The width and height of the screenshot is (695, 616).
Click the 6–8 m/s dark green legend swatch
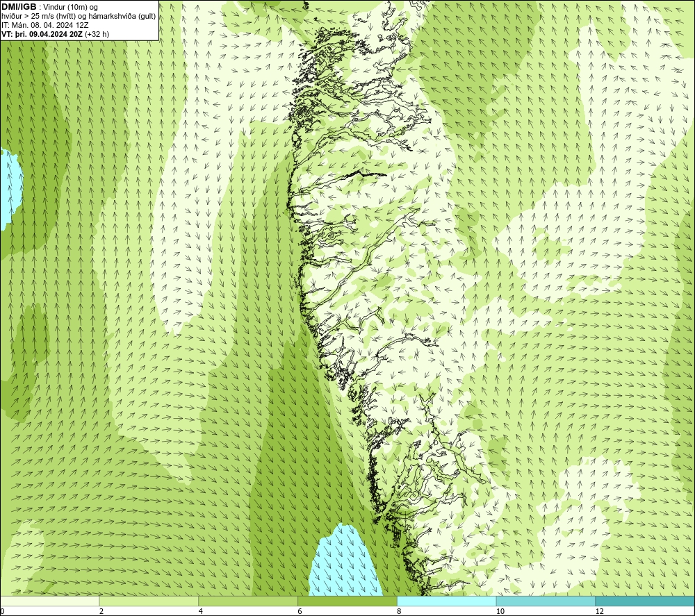(347, 601)
